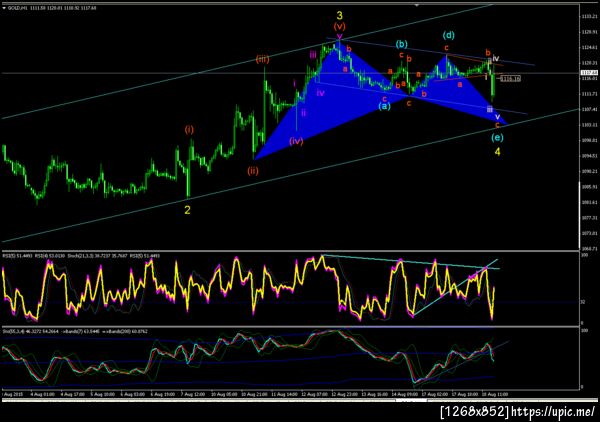Click the highlighted current price on the axis
Screen dimensions: 600x422
(x=590, y=73)
